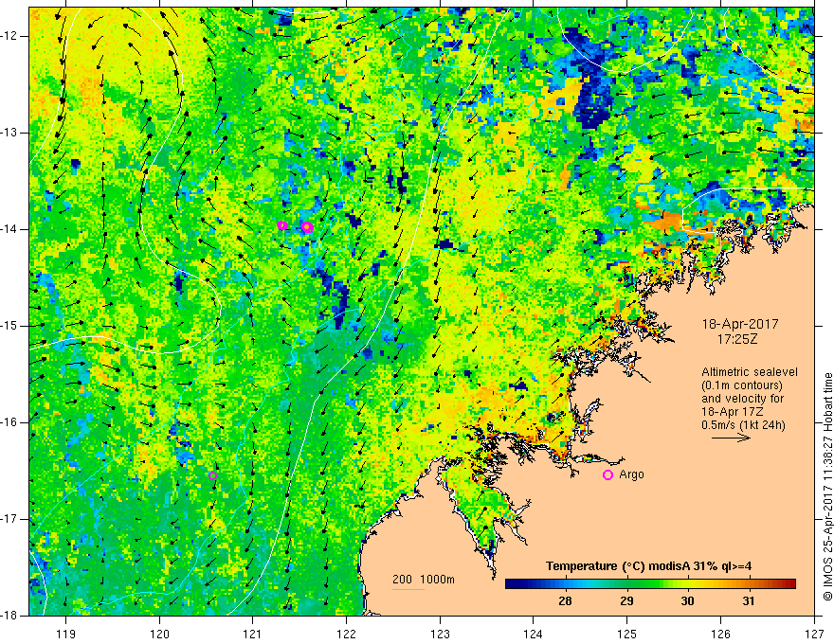Screen dimensions: 834x644
Task: Click the 'Altimetric sealevel' caption line
Action: (750, 372)
